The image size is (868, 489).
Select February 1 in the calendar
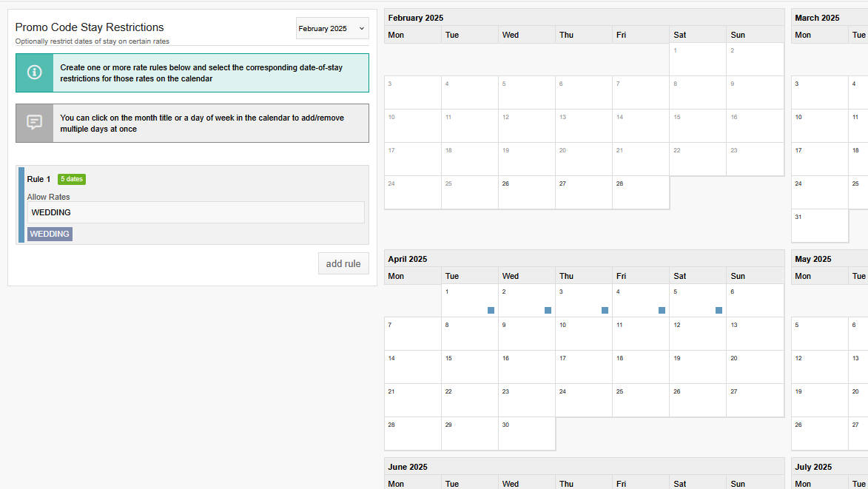click(x=698, y=59)
